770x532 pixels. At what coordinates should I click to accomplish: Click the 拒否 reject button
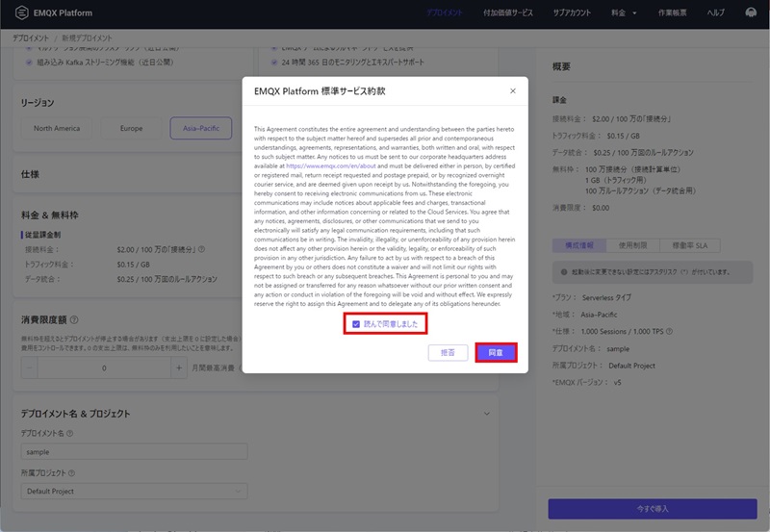click(x=448, y=352)
